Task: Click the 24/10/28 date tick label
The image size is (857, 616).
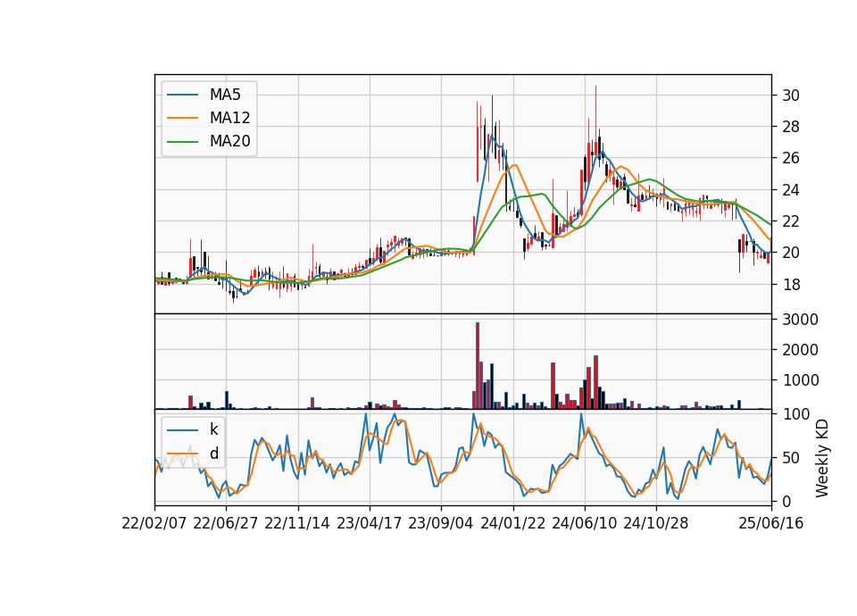Action: click(656, 523)
